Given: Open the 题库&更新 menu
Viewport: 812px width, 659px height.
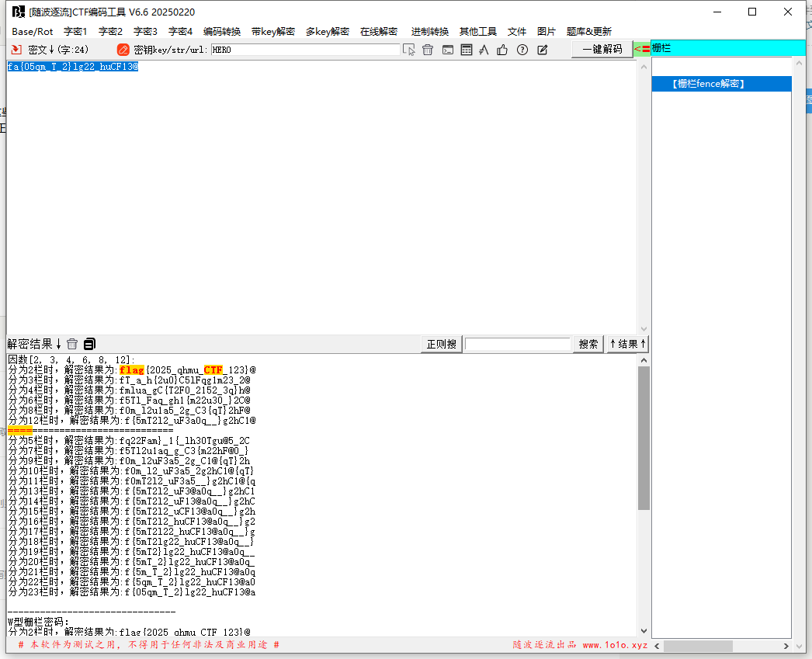Looking at the screenshot, I should point(588,32).
